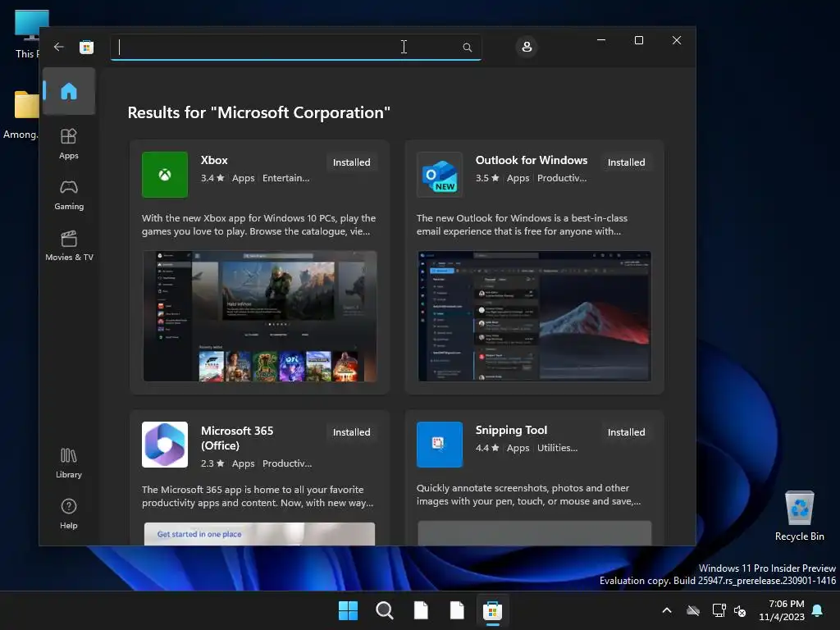Open the Gaming section in sidebar
This screenshot has width=840, height=630.
click(x=69, y=195)
